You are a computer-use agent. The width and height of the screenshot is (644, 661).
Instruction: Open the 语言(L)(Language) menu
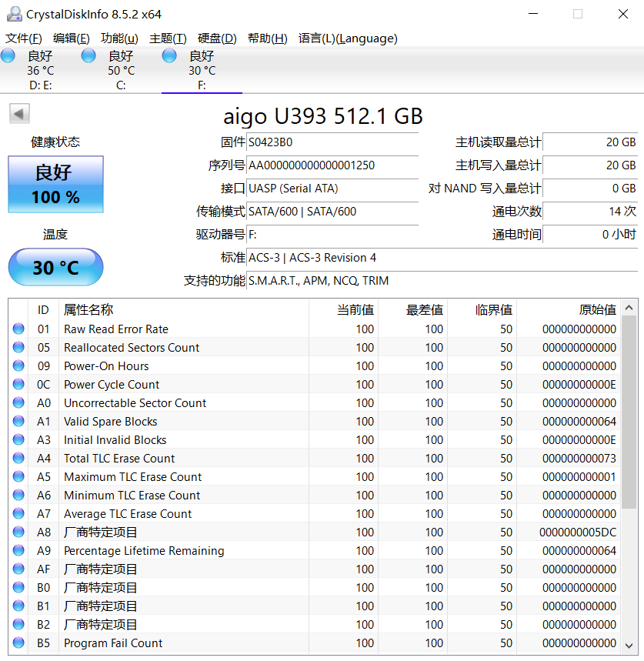tap(348, 38)
